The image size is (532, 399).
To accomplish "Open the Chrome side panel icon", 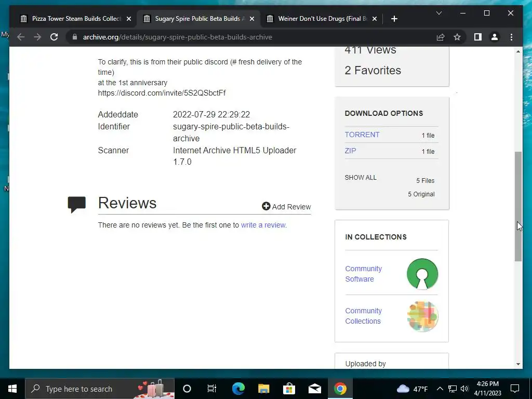I will (x=478, y=37).
